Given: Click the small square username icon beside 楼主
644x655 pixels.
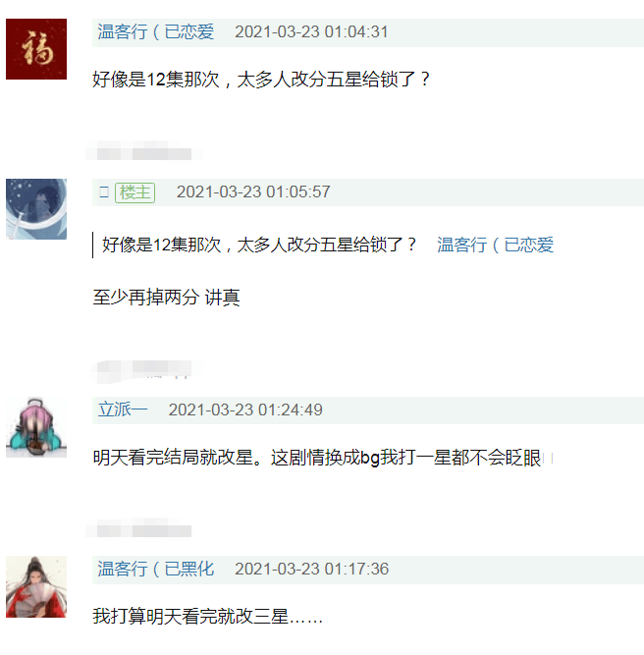Looking at the screenshot, I should click(104, 192).
